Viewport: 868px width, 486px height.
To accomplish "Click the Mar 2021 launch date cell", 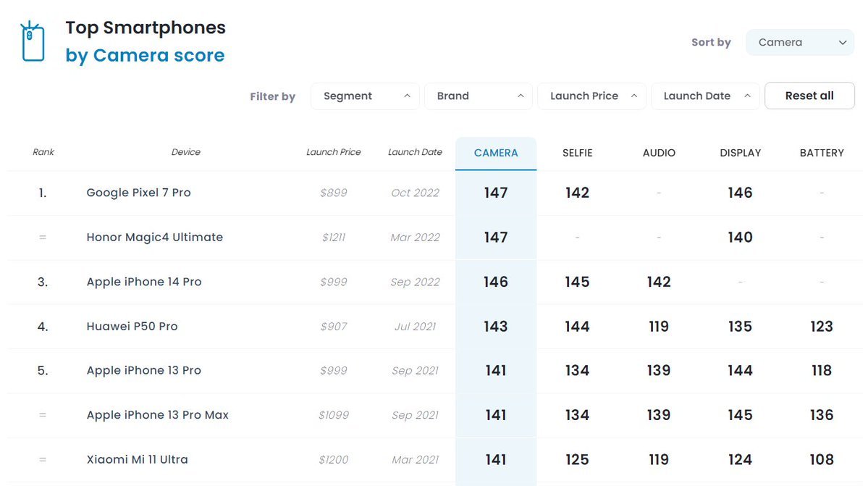I will pyautogui.click(x=415, y=459).
